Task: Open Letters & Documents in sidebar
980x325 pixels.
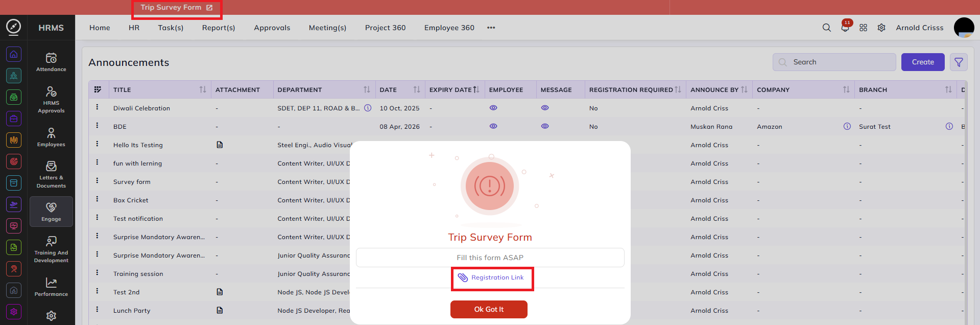Action: [x=51, y=174]
